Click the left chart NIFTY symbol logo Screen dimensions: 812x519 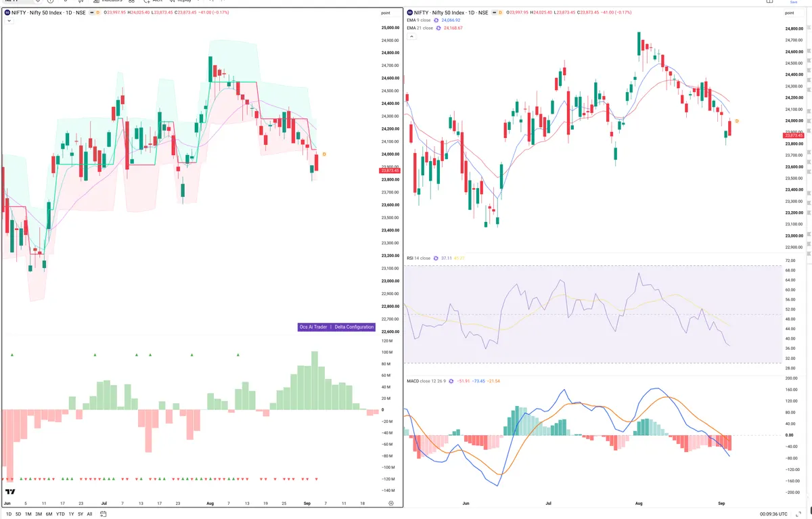pos(7,12)
